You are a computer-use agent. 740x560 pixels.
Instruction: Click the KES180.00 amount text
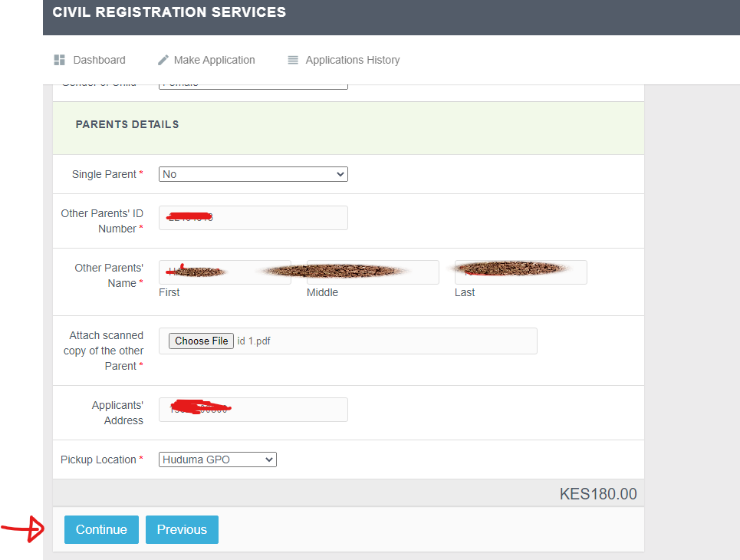[x=598, y=494]
